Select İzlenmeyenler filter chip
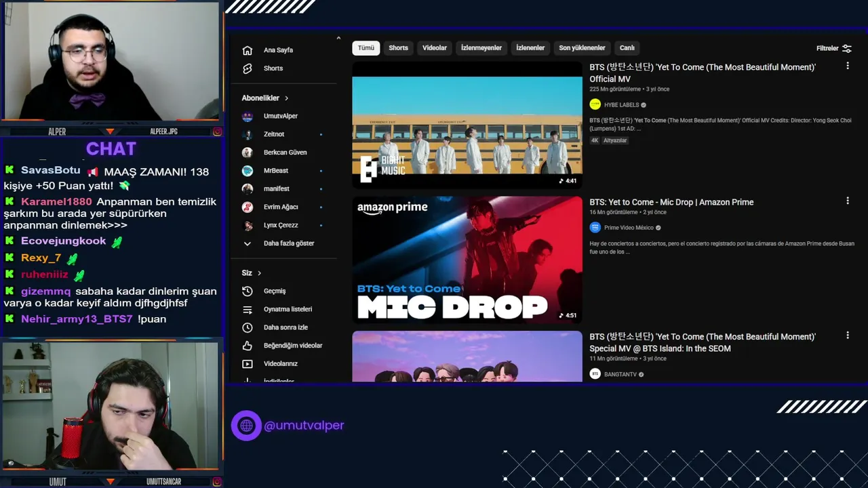Image resolution: width=868 pixels, height=488 pixels. point(481,48)
